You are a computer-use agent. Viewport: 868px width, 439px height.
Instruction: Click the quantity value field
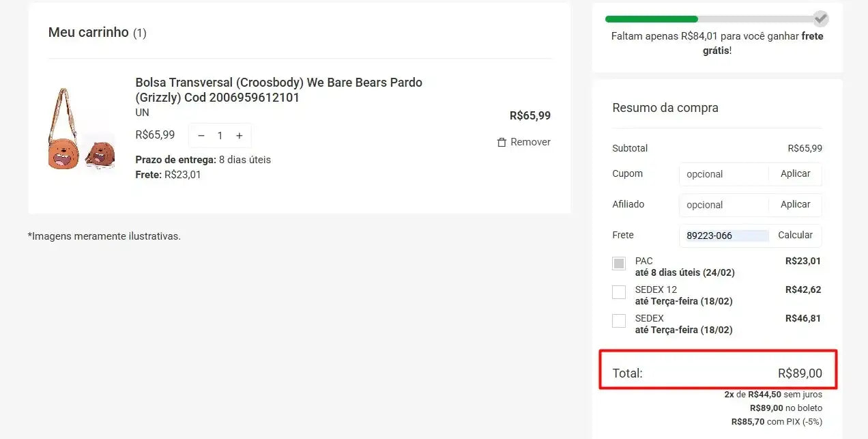220,136
